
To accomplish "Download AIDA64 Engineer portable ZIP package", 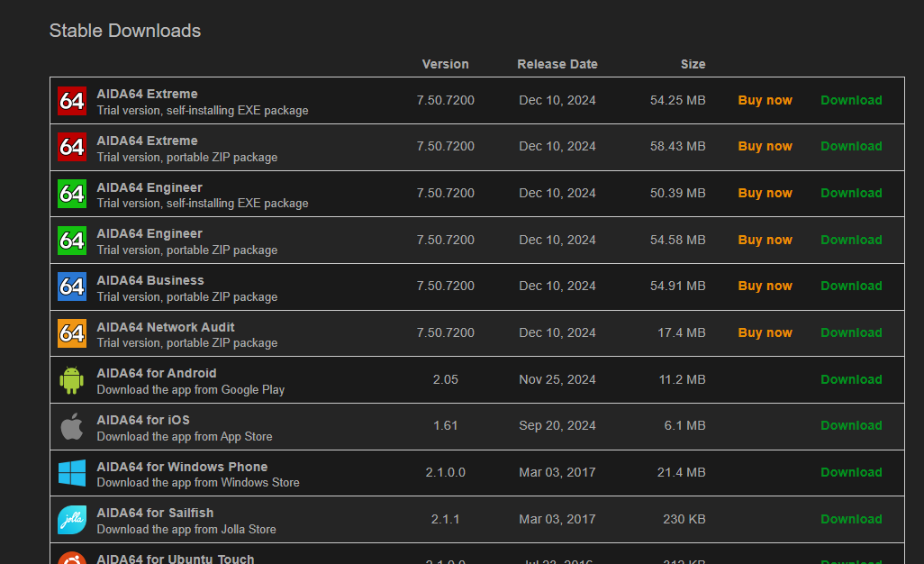I will [x=851, y=241].
